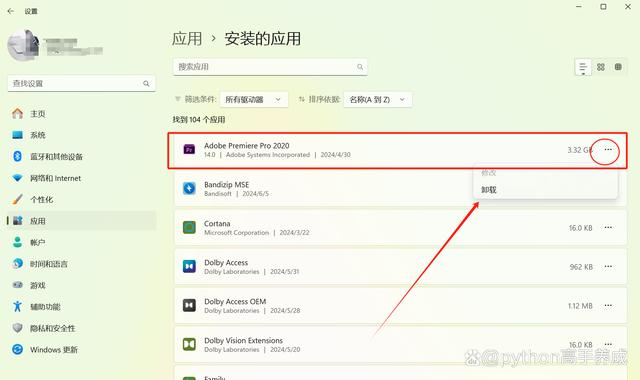640x380 pixels.
Task: Open 游戏 settings category
Action: click(81, 285)
